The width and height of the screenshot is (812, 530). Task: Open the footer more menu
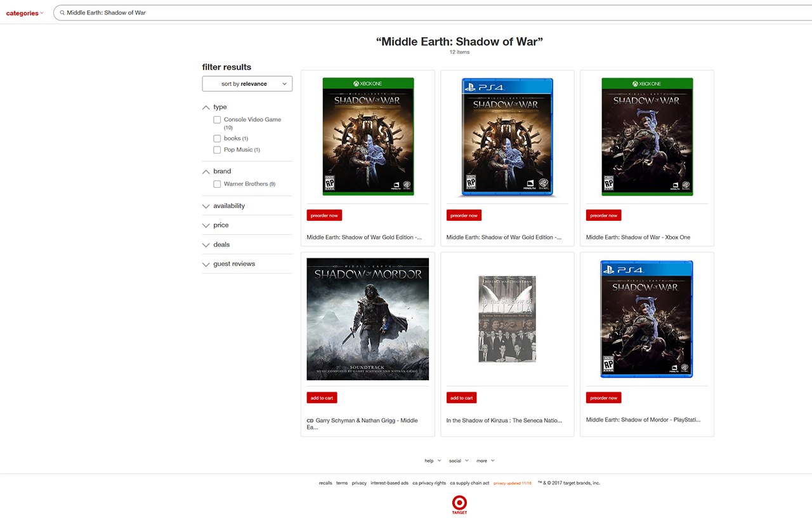pos(485,461)
